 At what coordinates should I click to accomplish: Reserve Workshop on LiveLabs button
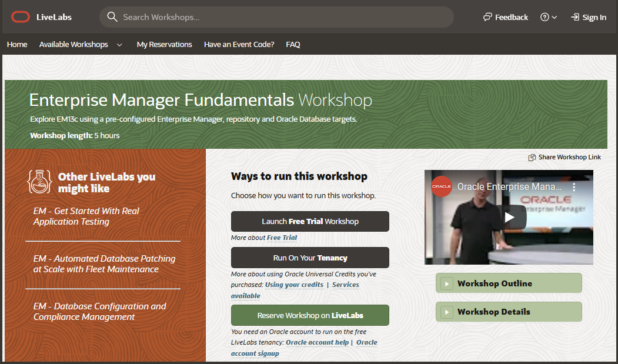(x=310, y=315)
